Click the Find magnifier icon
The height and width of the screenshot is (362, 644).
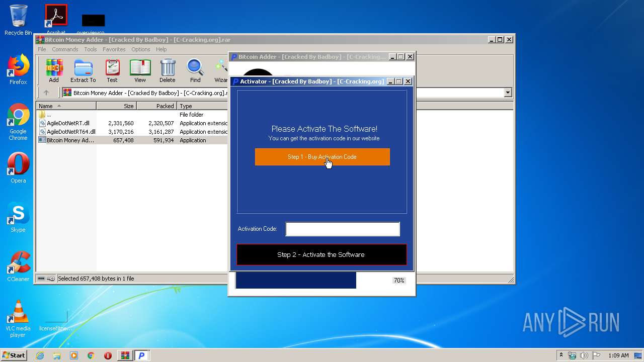(195, 70)
